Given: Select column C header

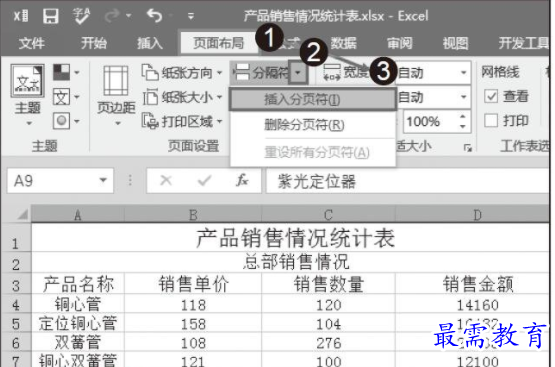Looking at the screenshot, I should coord(328,215).
